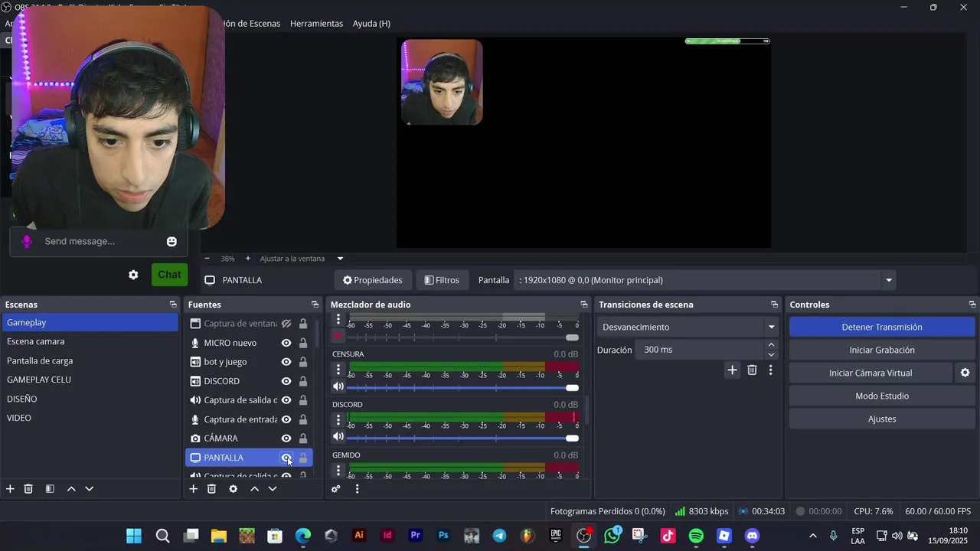Select Pantalla de carga scene

[90, 360]
